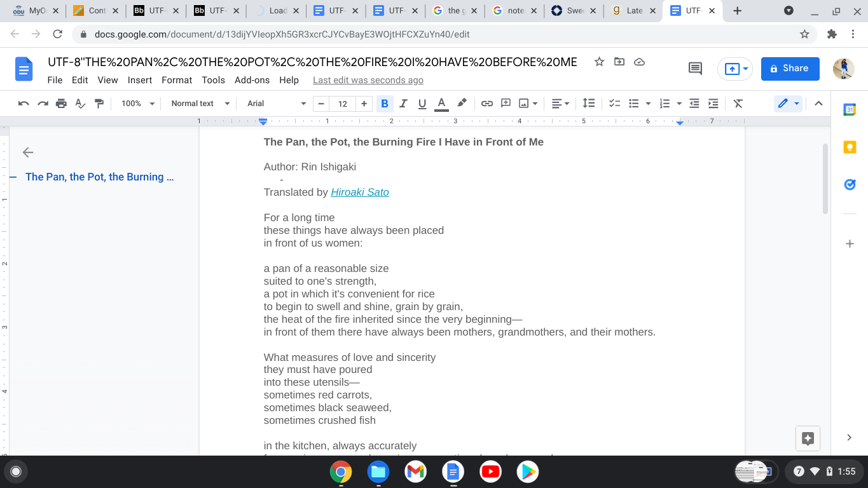The width and height of the screenshot is (868, 488).
Task: Open the Help menu
Action: click(289, 80)
